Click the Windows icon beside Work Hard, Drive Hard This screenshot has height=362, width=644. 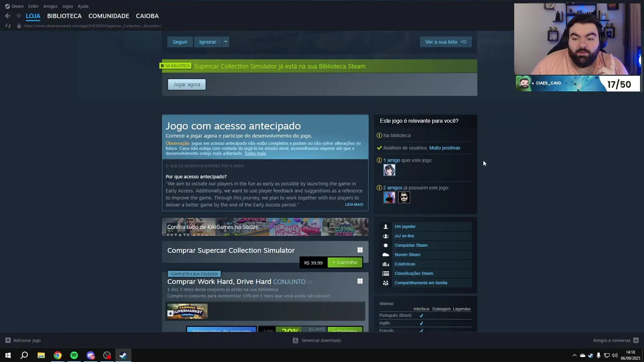(360, 281)
